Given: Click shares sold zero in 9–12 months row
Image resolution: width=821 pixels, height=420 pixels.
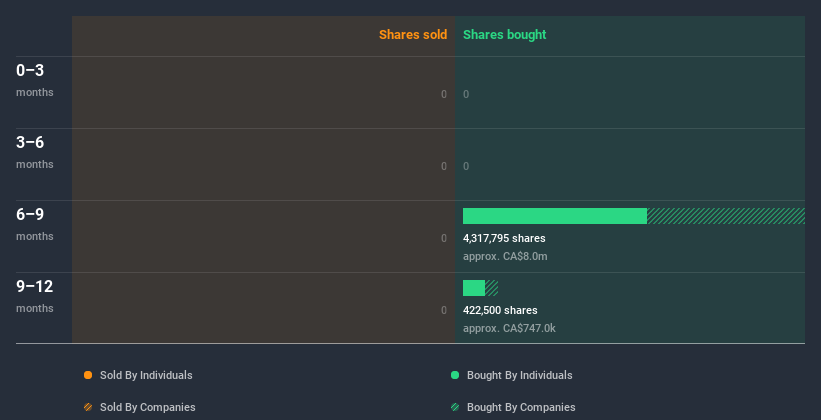Looking at the screenshot, I should (x=444, y=310).
